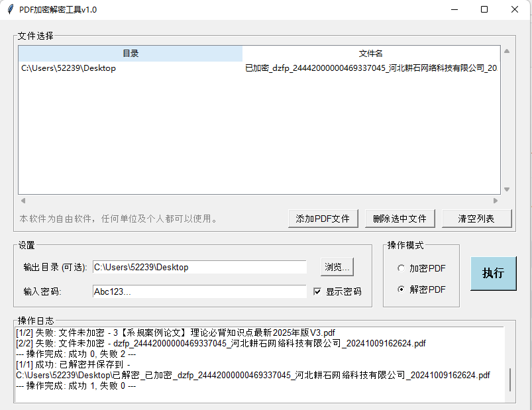
Task: Click 浏览... to browse for output directory
Action: pos(337,267)
